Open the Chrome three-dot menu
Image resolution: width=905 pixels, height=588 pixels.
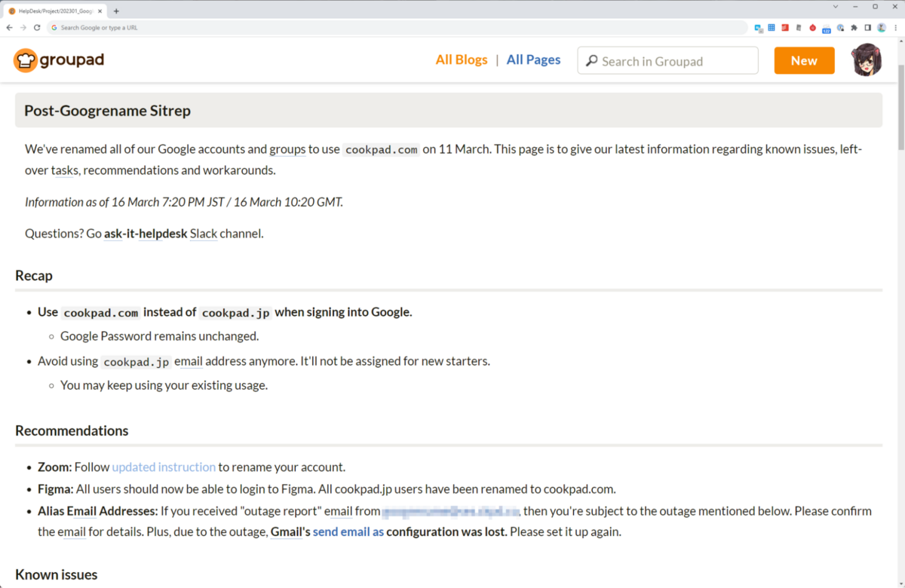coord(896,27)
